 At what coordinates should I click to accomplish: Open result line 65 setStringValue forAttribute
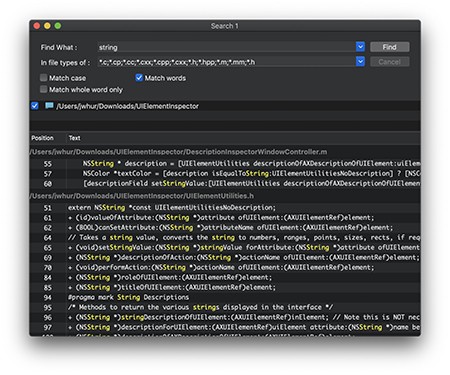pos(225,248)
